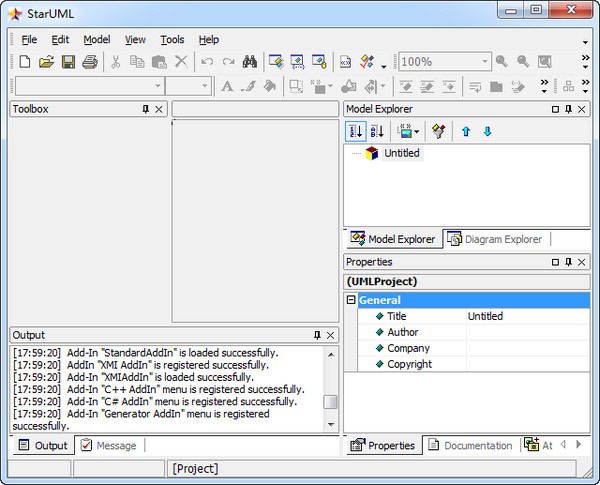Viewport: 600px width, 485px height.
Task: Click the Filter icon in Model Explorer
Action: coord(438,131)
